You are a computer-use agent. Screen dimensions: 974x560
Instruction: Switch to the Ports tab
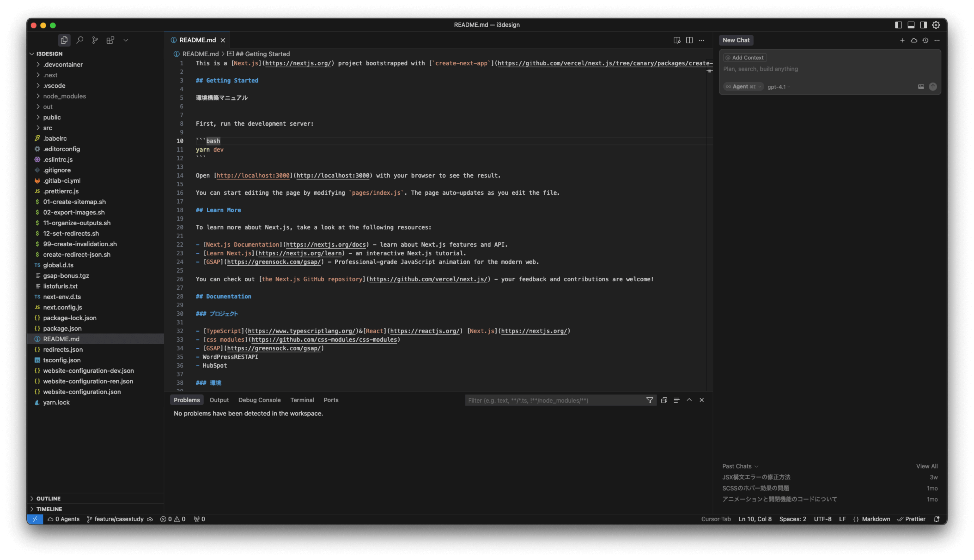[x=331, y=400]
